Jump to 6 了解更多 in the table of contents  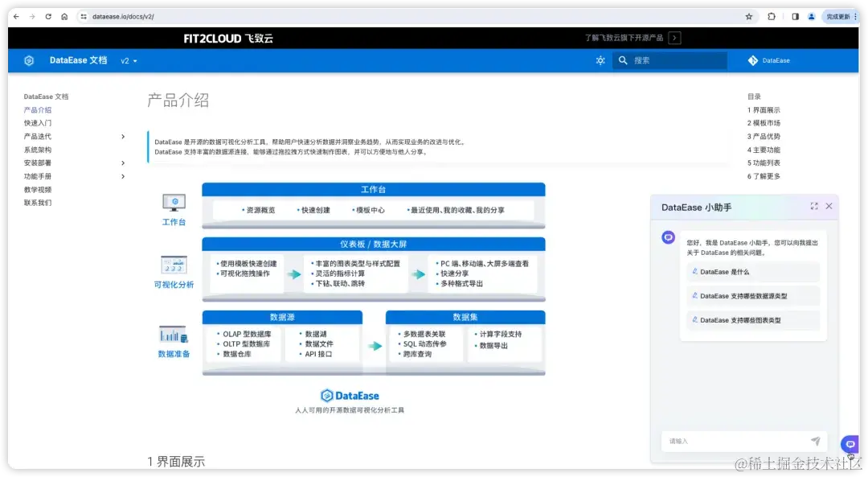(764, 176)
